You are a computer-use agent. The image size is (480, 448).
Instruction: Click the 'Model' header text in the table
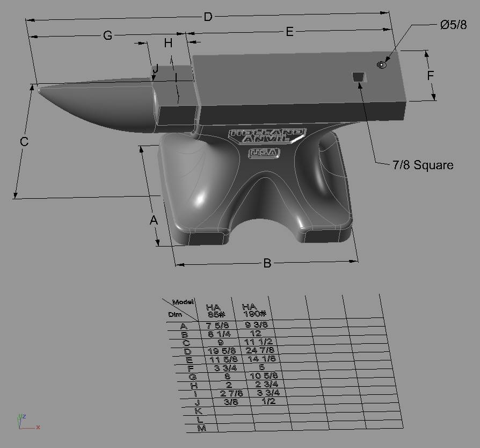tap(183, 302)
